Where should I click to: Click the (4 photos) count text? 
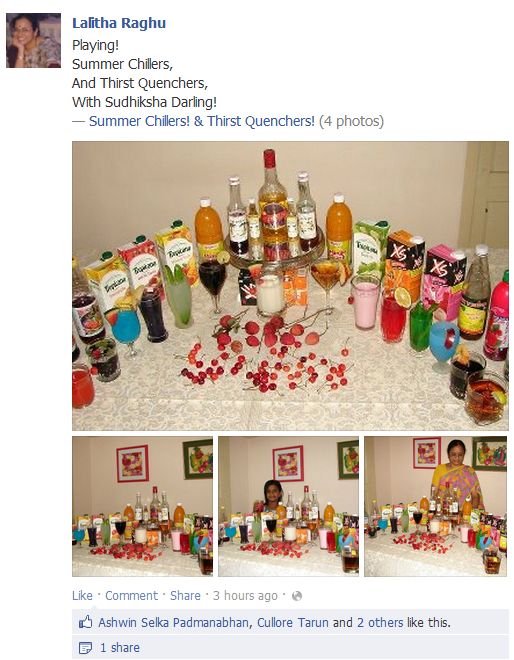[352, 121]
